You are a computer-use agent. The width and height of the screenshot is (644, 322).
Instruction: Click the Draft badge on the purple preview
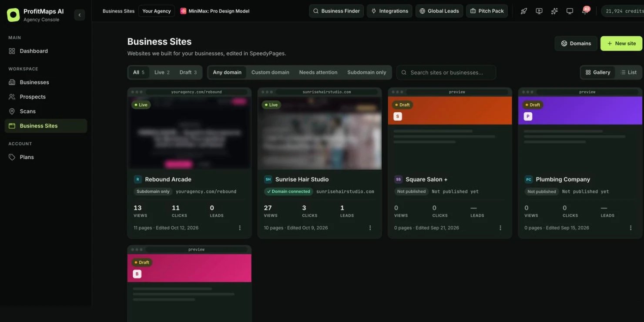click(x=533, y=105)
